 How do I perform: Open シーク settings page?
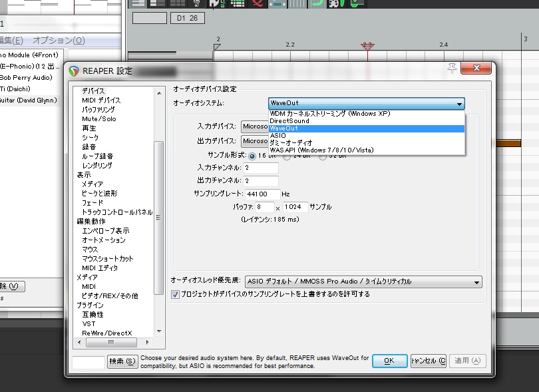(90, 138)
